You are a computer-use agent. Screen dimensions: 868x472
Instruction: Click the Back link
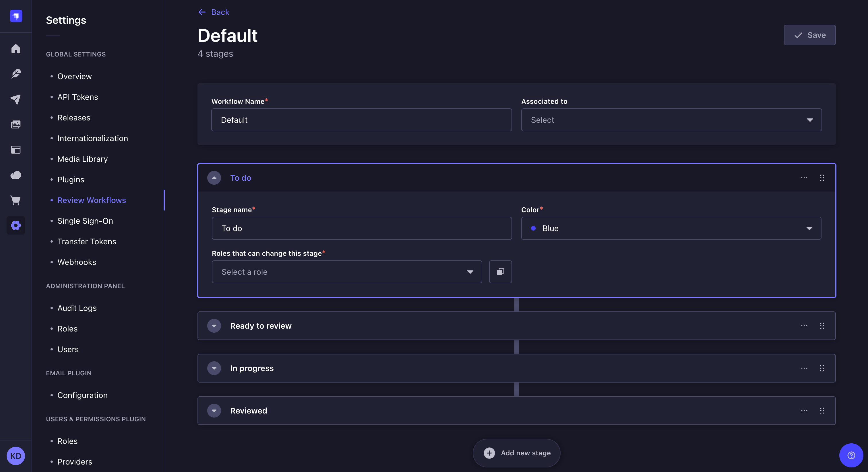(213, 12)
